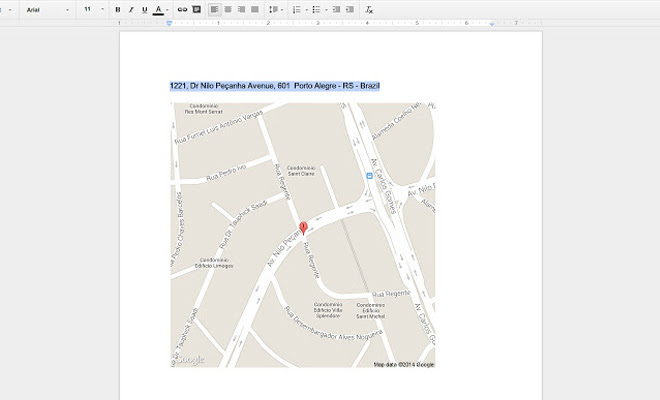Justify the text
The width and height of the screenshot is (660, 400).
pyautogui.click(x=255, y=9)
